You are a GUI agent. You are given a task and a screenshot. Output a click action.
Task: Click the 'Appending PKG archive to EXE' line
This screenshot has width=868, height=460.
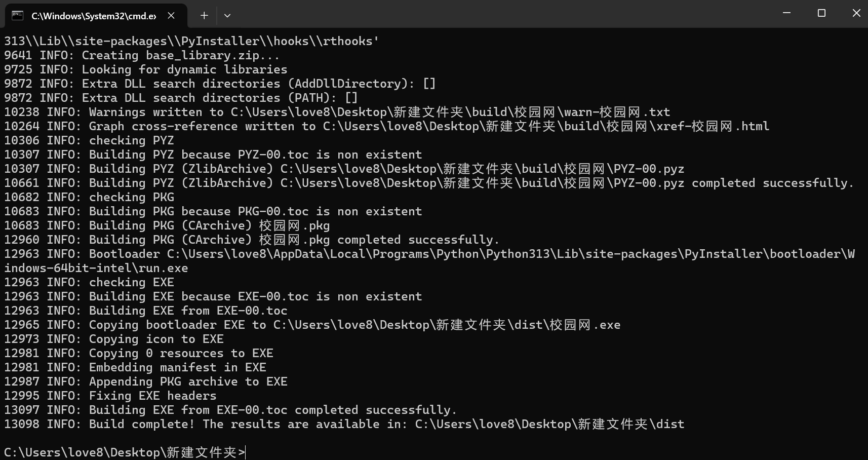click(x=146, y=381)
